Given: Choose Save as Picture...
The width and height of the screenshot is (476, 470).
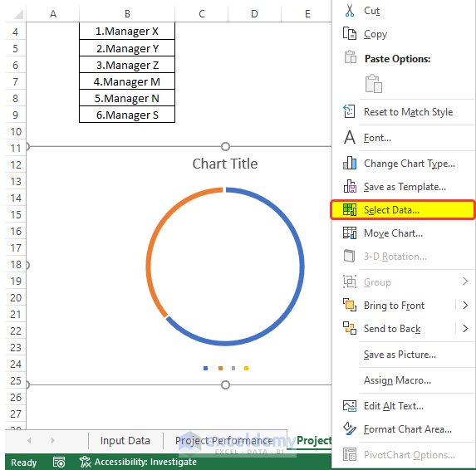Looking at the screenshot, I should pos(400,355).
